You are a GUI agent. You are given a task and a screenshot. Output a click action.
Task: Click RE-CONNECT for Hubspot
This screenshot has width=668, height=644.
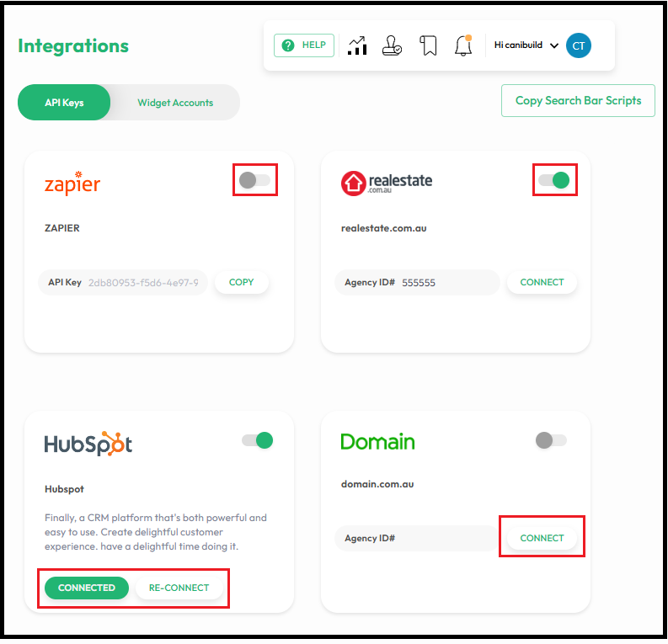click(x=179, y=588)
